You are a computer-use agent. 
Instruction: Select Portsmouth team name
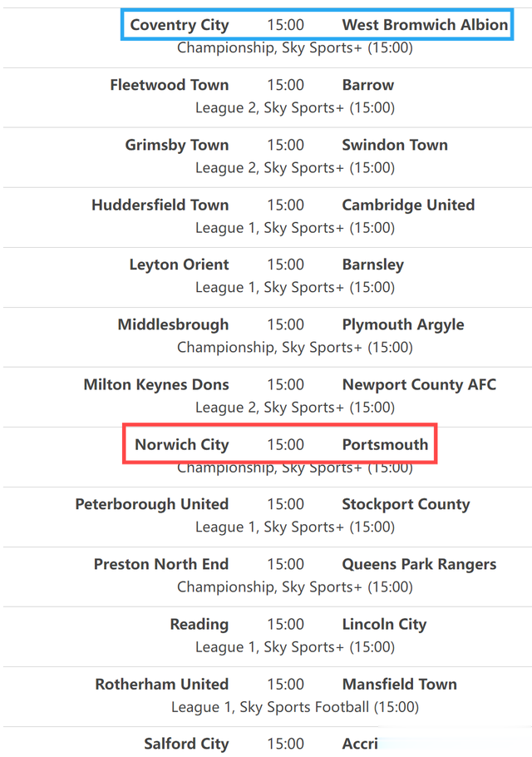pos(385,444)
